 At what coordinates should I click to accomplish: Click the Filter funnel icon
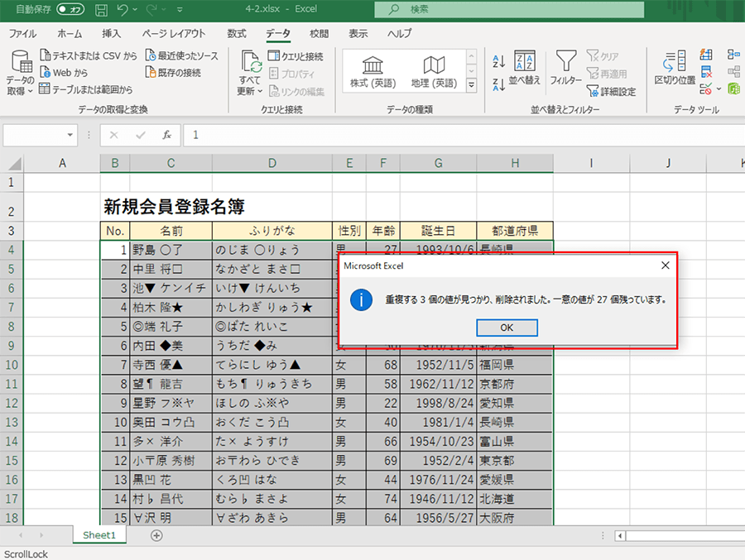coord(565,61)
